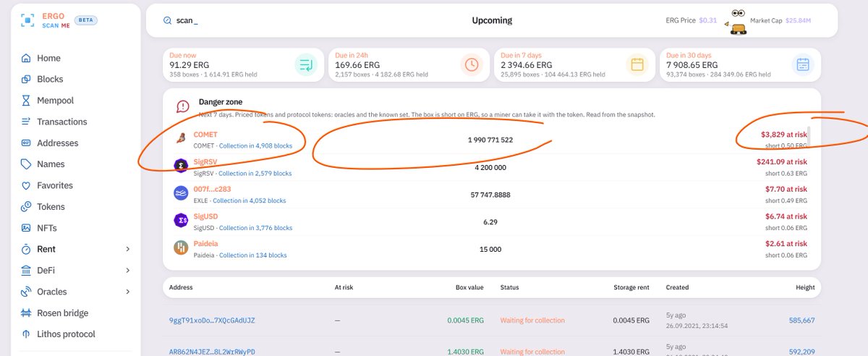Select the Due in 7 days card
The image size is (868, 356).
click(x=574, y=64)
